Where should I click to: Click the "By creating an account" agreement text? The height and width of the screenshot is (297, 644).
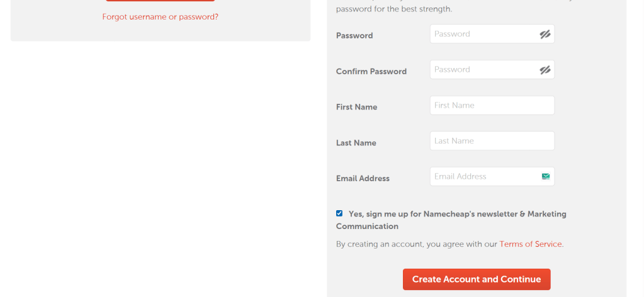[x=417, y=244]
